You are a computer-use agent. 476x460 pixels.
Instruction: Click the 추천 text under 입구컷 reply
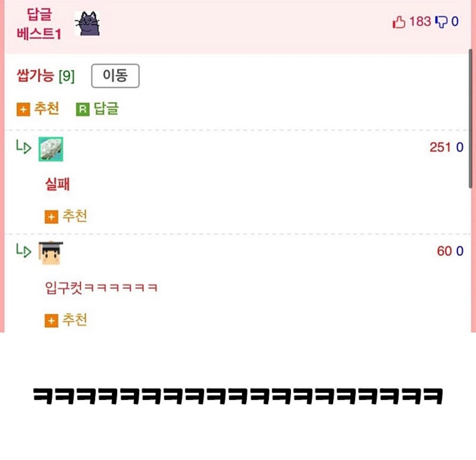tap(75, 320)
